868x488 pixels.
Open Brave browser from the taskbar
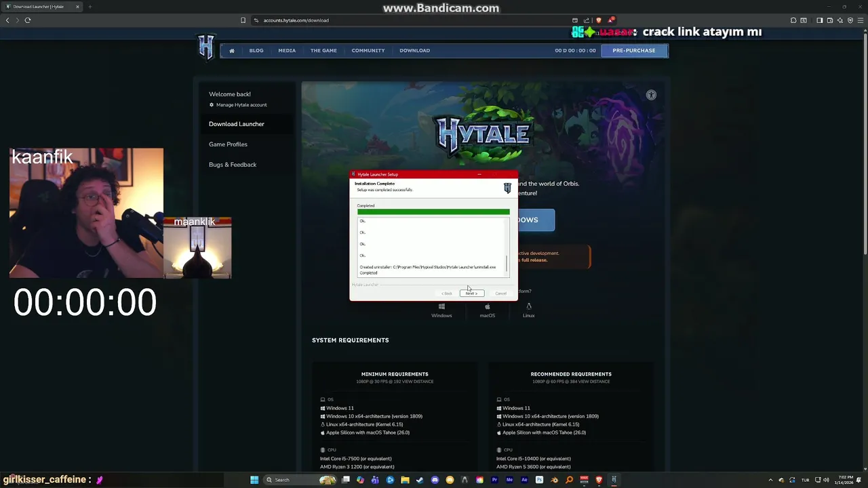coord(599,480)
